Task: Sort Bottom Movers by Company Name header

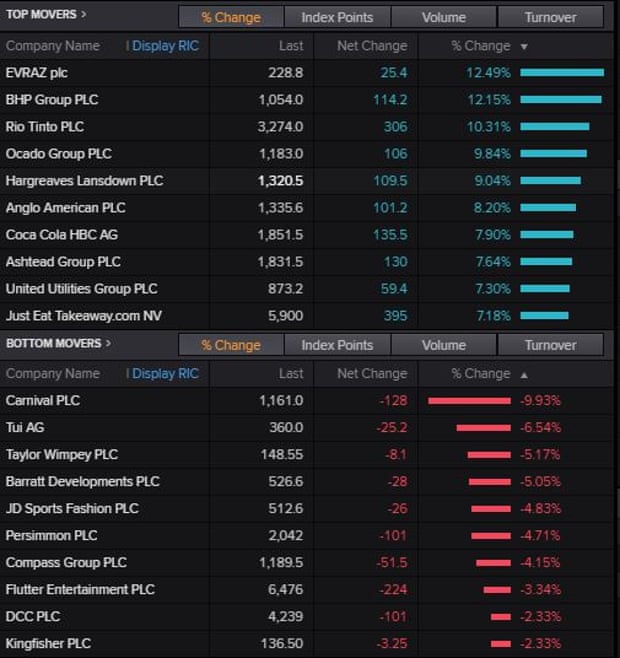Action: click(53, 373)
